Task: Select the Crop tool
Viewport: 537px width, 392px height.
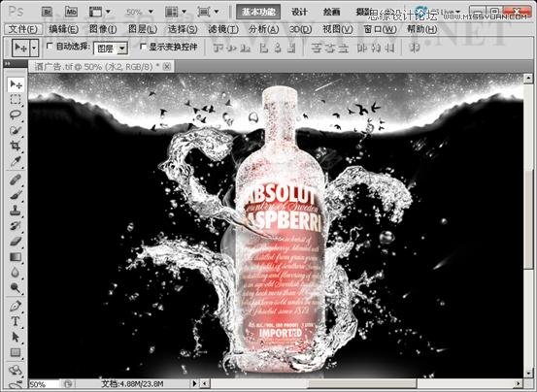Action: [16, 147]
